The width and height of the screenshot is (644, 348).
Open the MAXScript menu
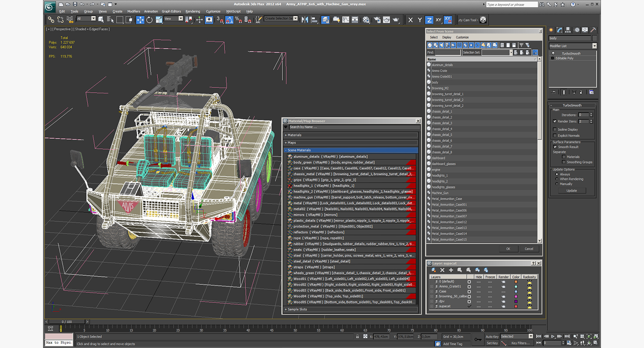point(233,11)
